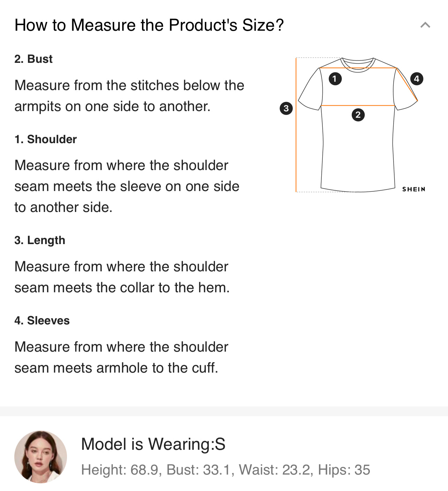Click the model's height and bust measurements line
This screenshot has width=448, height=491.
click(x=225, y=470)
